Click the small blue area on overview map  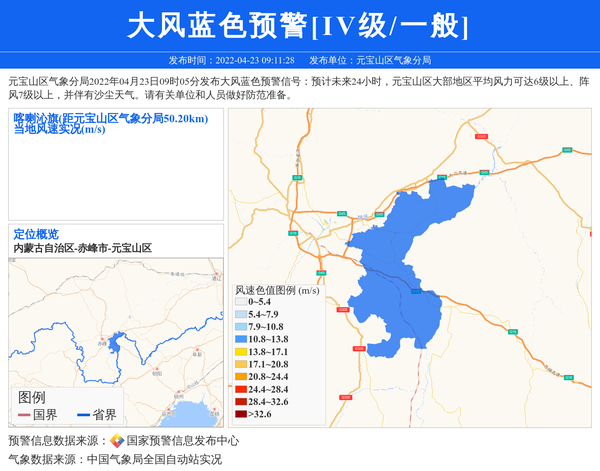[x=118, y=344]
